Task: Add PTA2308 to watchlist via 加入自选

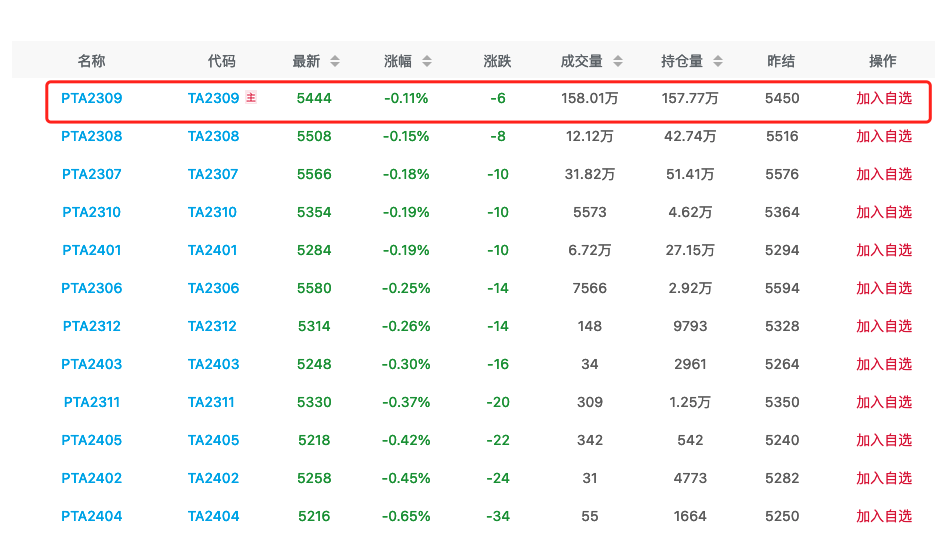Action: 884,136
